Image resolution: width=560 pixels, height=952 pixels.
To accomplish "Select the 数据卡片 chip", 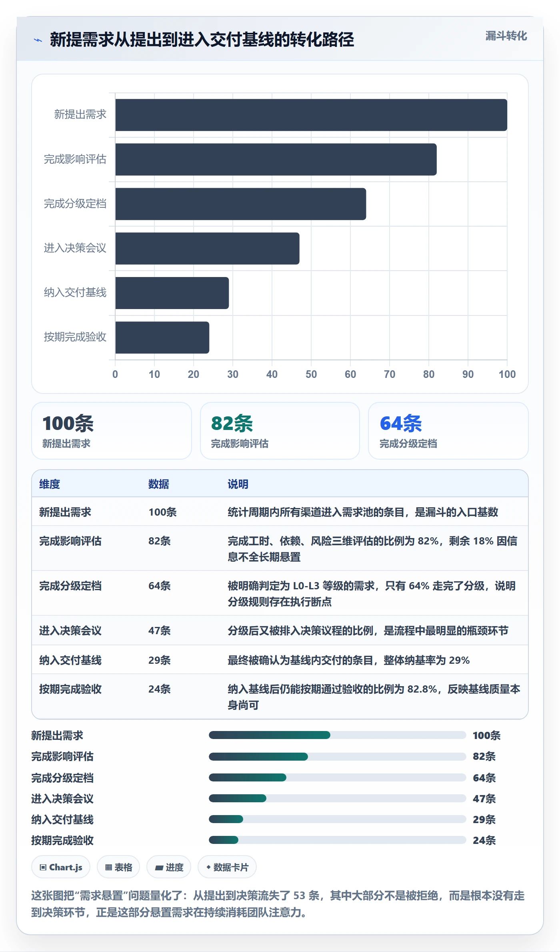I will [x=227, y=867].
